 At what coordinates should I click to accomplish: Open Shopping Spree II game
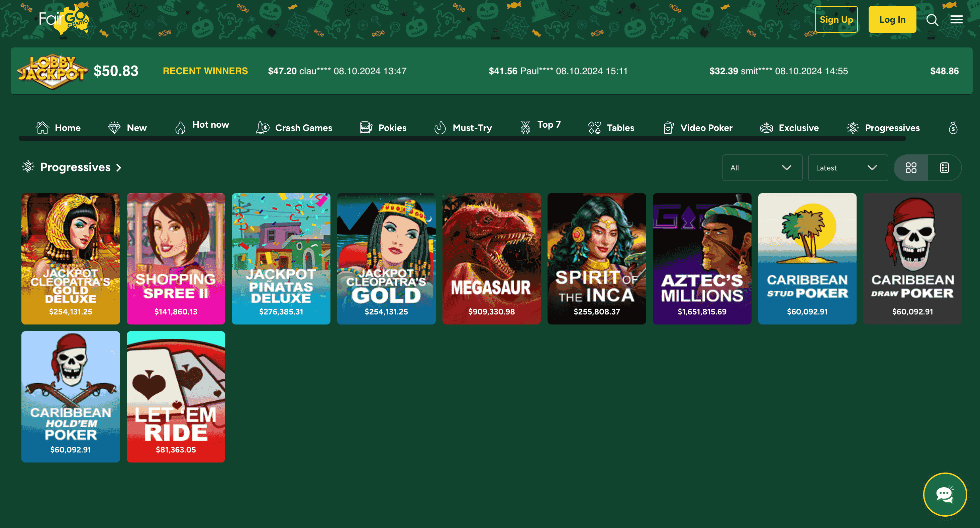[x=176, y=259]
